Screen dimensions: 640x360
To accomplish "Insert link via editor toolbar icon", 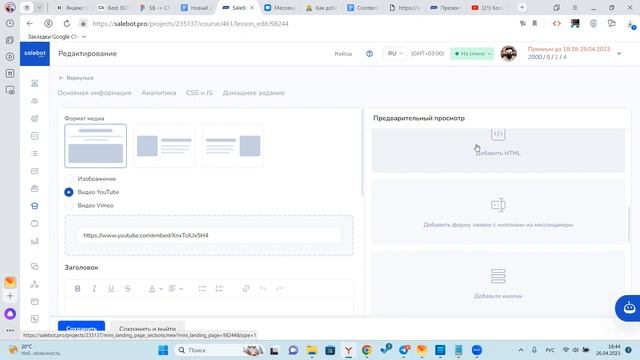I will coord(246,289).
